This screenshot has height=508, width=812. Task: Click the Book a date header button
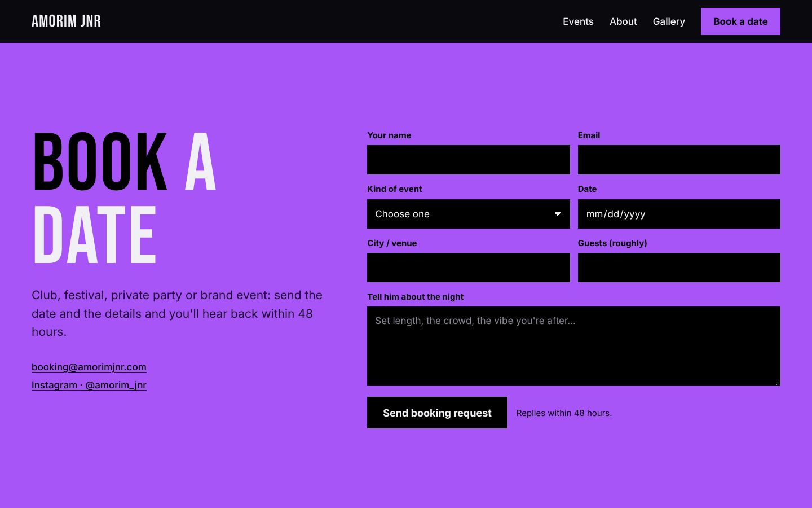740,21
